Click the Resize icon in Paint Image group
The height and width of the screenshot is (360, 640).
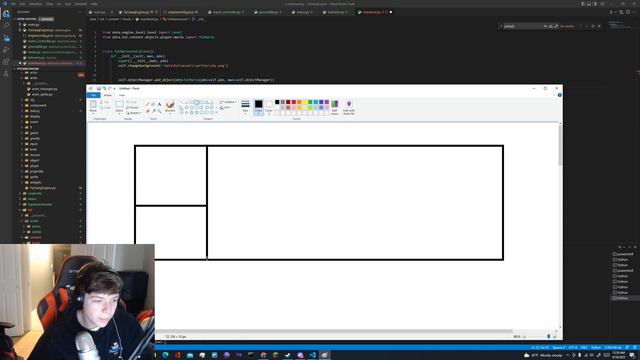(131, 107)
